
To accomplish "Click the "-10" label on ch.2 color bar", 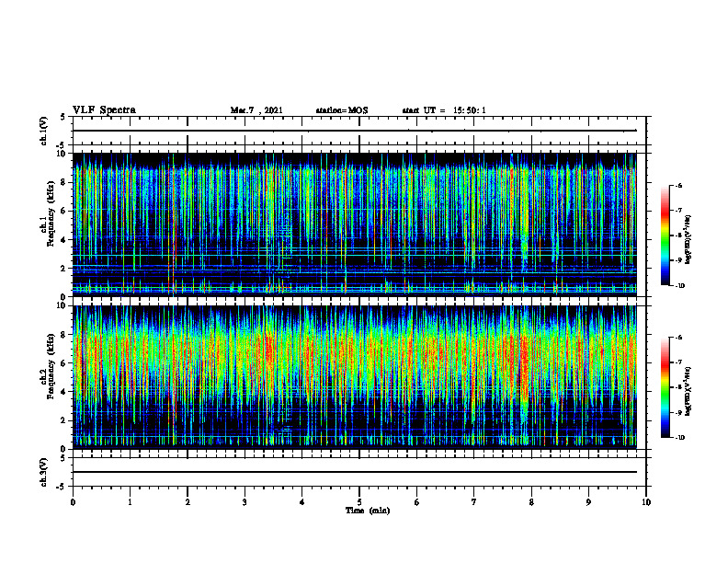I will click(x=679, y=438).
